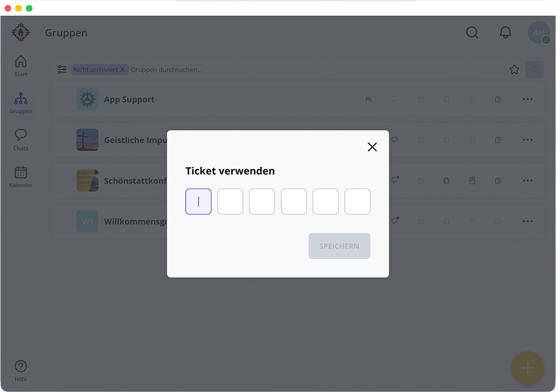
Task: Open the AH profile avatar
Action: tap(538, 33)
